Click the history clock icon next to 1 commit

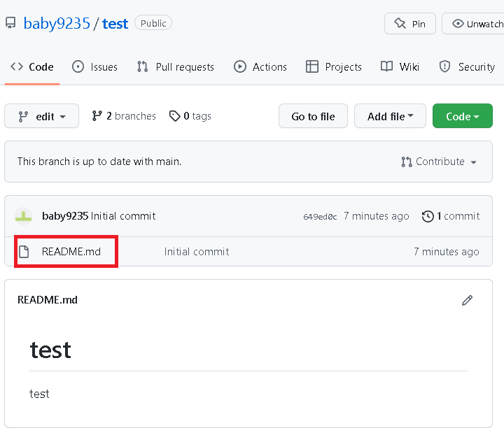click(x=428, y=216)
